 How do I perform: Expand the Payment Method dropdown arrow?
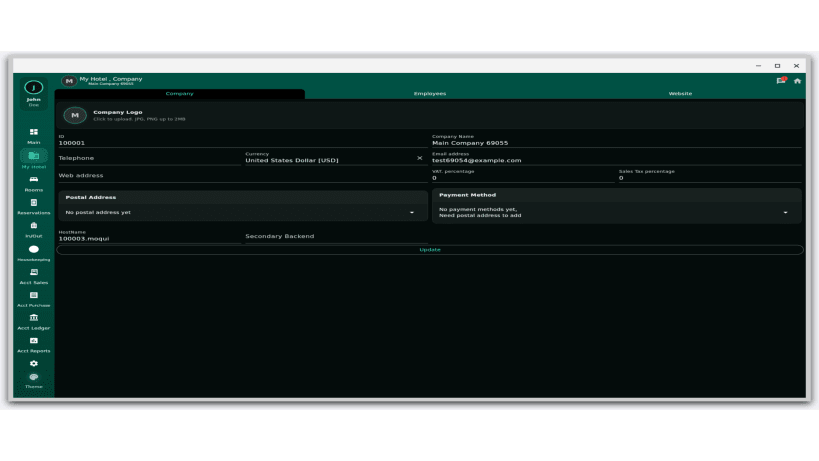tap(785, 212)
